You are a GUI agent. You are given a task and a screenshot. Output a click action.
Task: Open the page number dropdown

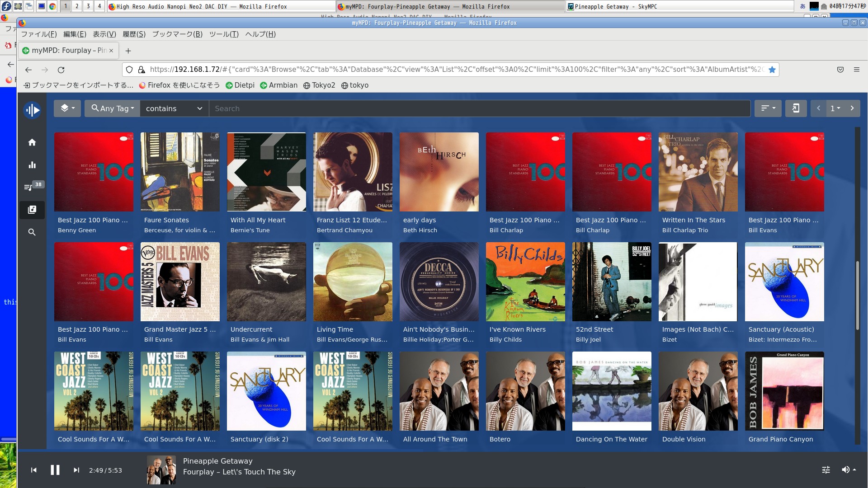pyautogui.click(x=835, y=108)
